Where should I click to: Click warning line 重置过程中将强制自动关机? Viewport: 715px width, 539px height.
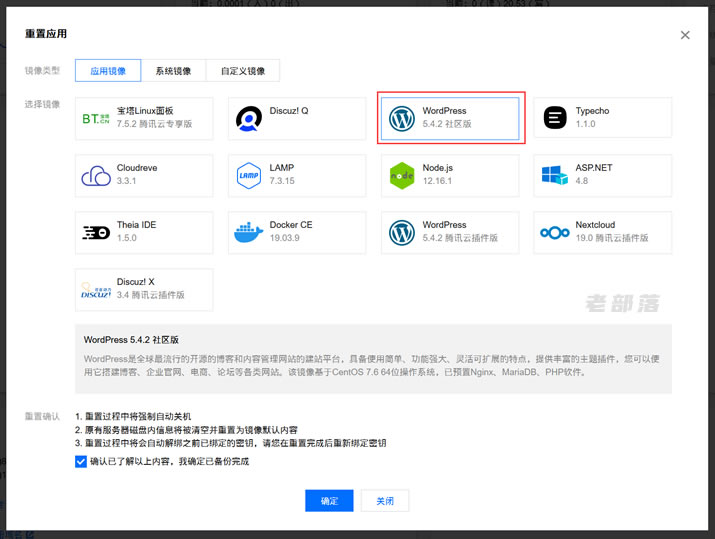click(x=133, y=416)
